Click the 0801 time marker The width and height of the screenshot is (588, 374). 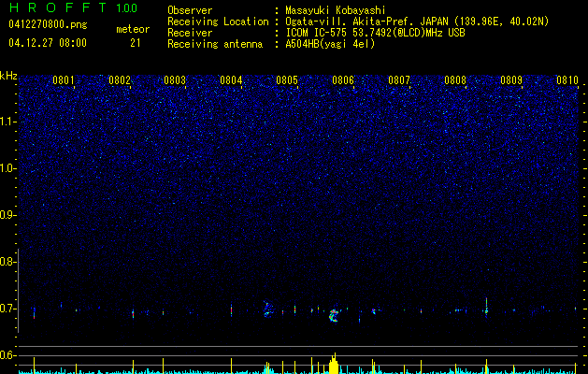(x=64, y=80)
